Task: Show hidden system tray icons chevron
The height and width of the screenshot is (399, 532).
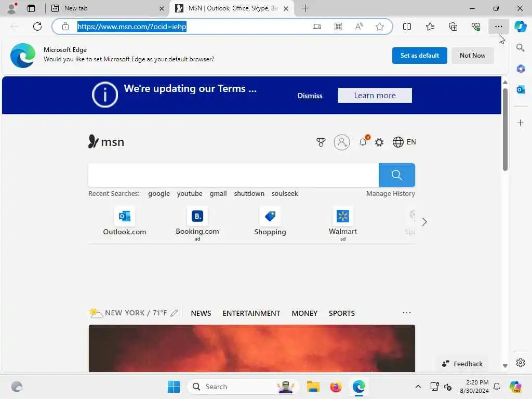Action: point(418,387)
